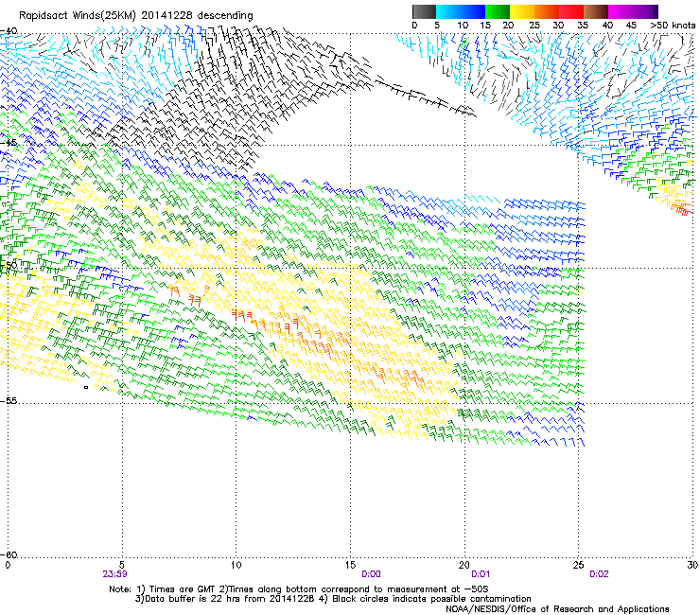Click the latitude axis label '-55'
Viewport: 700px width, 615px height.
tap(9, 400)
